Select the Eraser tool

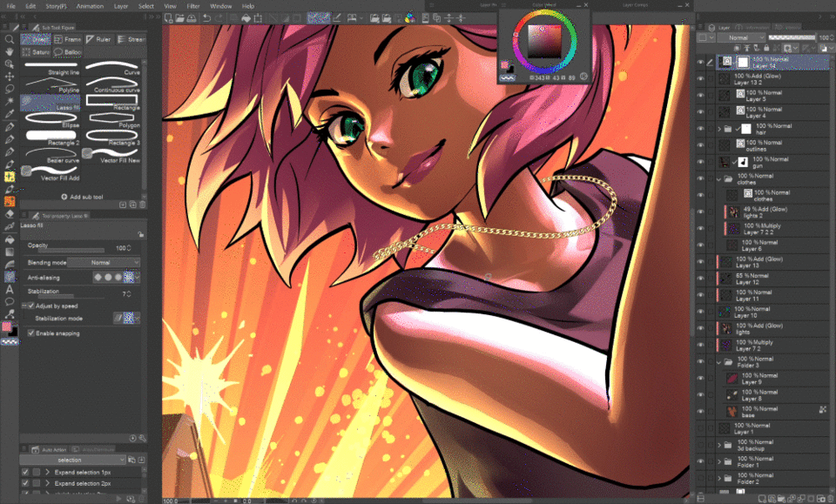point(9,213)
